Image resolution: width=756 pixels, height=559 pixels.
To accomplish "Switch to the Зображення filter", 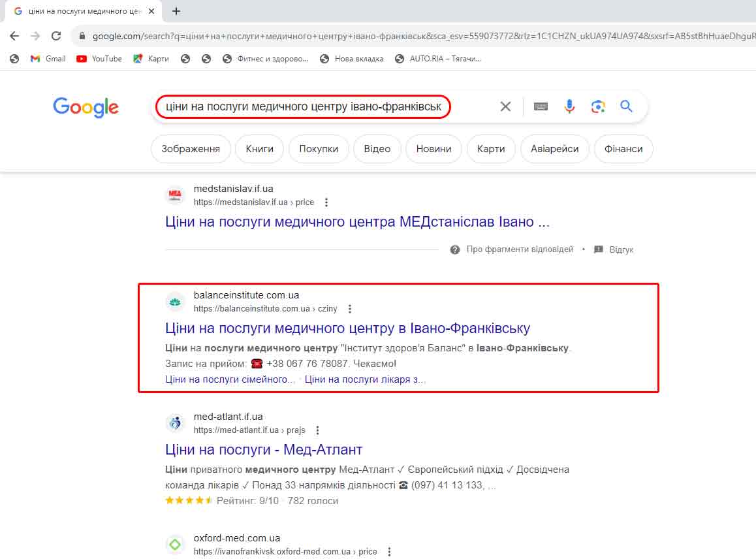I will [x=191, y=149].
